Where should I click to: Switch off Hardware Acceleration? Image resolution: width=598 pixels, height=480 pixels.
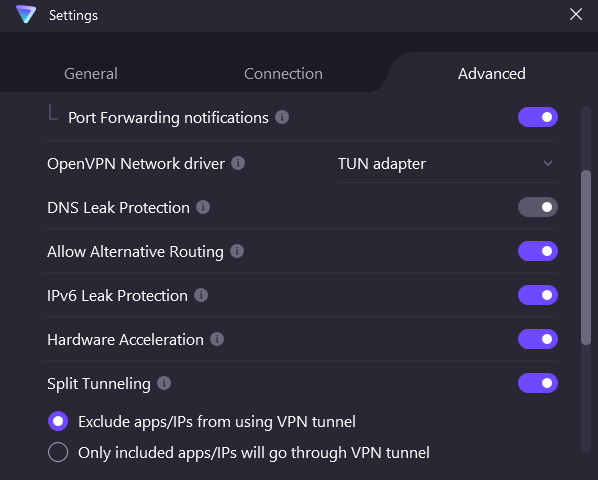pos(538,339)
